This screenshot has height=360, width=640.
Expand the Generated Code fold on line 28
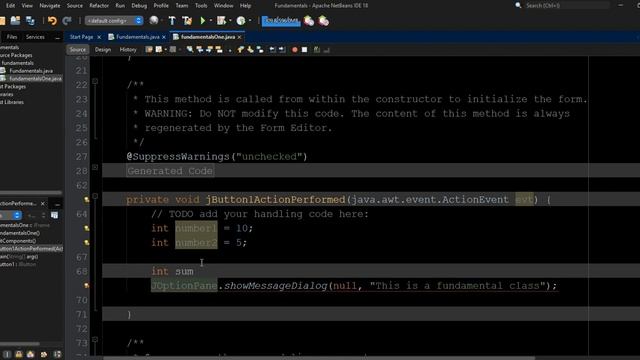[x=95, y=167]
